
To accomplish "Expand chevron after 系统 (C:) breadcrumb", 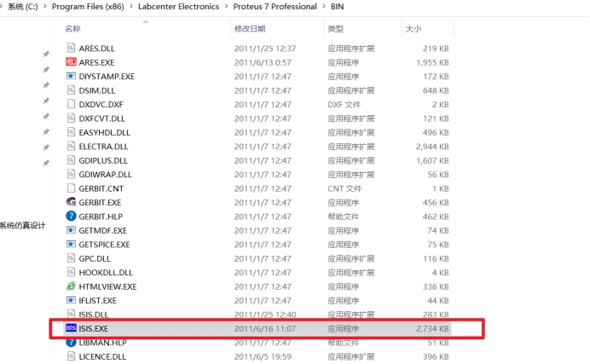I will (x=45, y=6).
